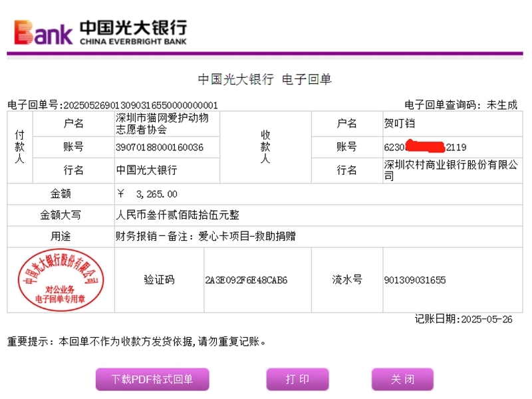Click the 收款人 vertical header cell
Screen dimensions: 532x399
tap(265, 147)
